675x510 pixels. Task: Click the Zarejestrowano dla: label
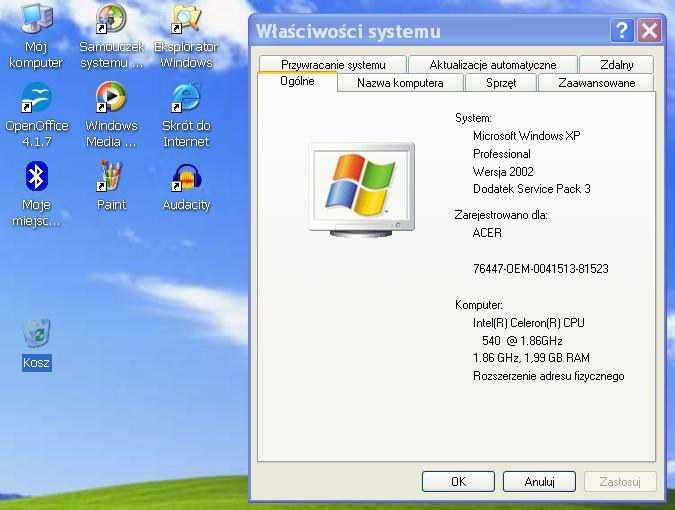point(501,215)
